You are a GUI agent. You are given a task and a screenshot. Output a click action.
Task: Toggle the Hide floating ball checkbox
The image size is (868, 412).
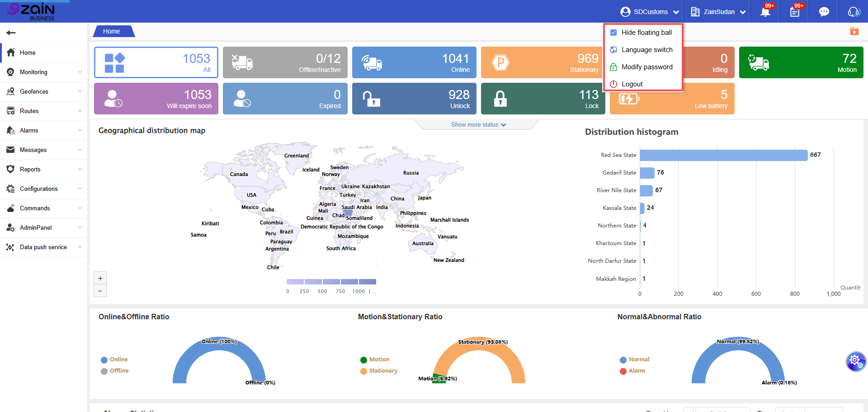[x=613, y=33]
